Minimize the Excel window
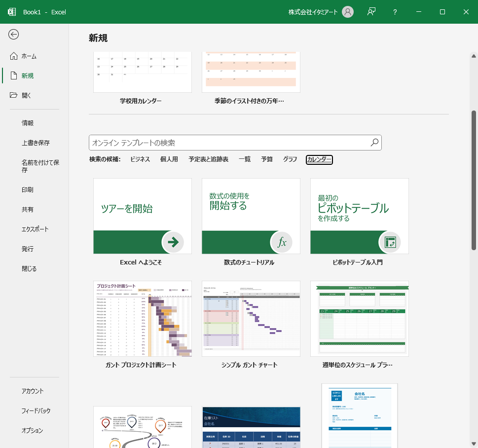Image resolution: width=478 pixels, height=448 pixels. [x=418, y=12]
